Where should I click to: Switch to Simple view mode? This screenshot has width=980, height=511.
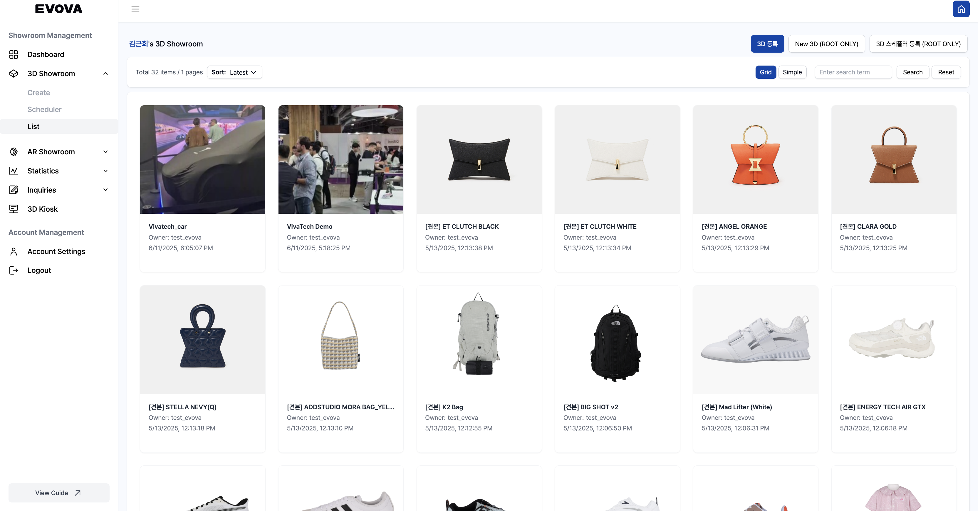tap(793, 72)
